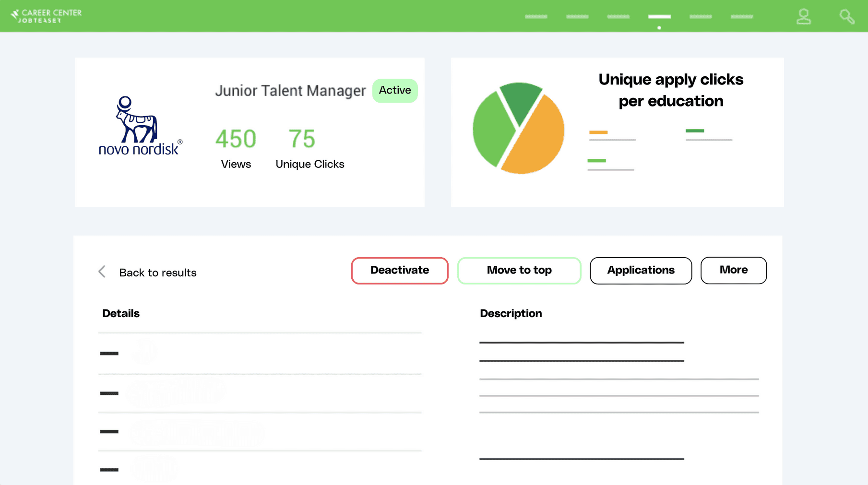
Task: Open the Applications list
Action: click(641, 270)
